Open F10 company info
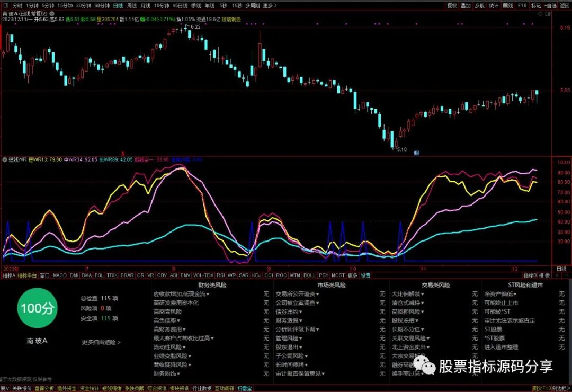572x392 pixels. (x=522, y=6)
